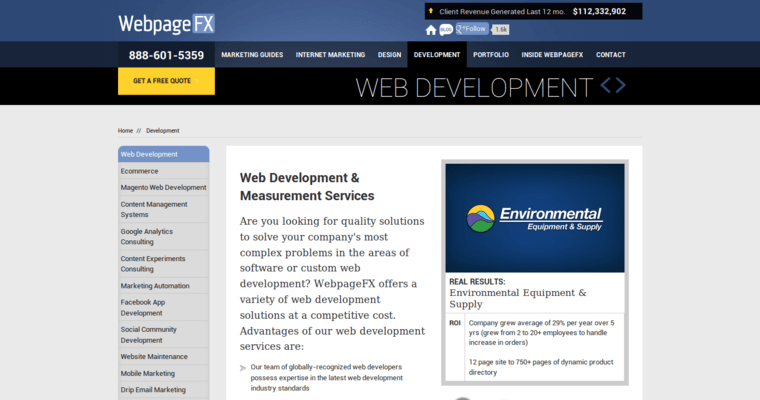Open Magento Web Development sidebar link
The width and height of the screenshot is (760, 400).
163,187
